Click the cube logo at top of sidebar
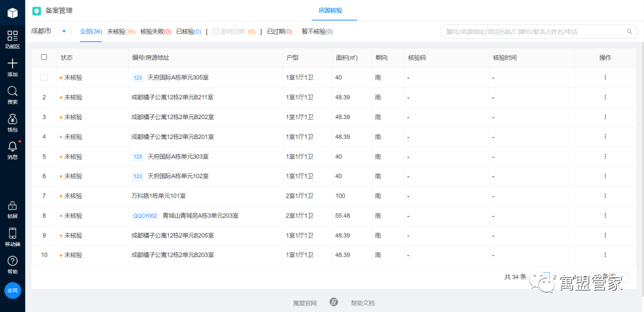The image size is (644, 312). (x=13, y=14)
